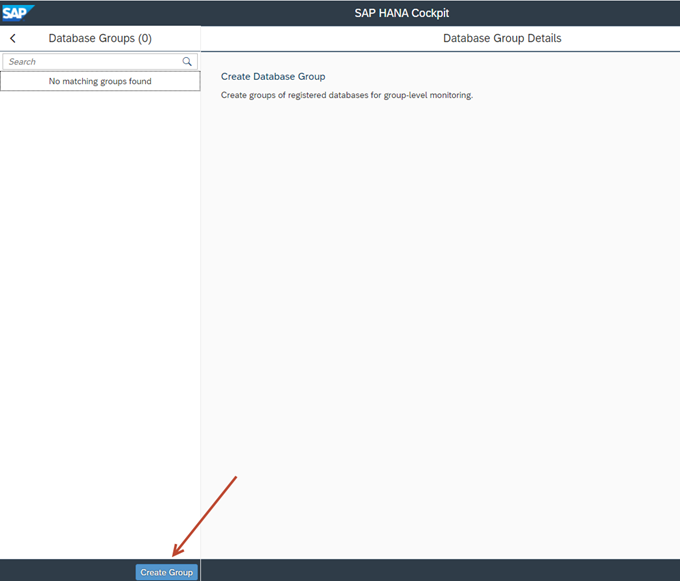This screenshot has height=581, width=680.
Task: Click the 'Create Database Group' heading
Action: [x=273, y=76]
